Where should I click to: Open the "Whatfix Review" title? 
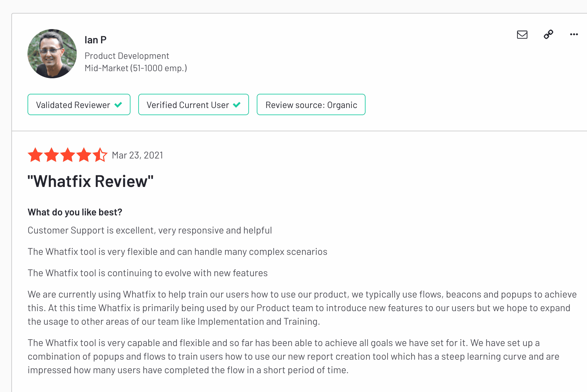click(x=90, y=181)
